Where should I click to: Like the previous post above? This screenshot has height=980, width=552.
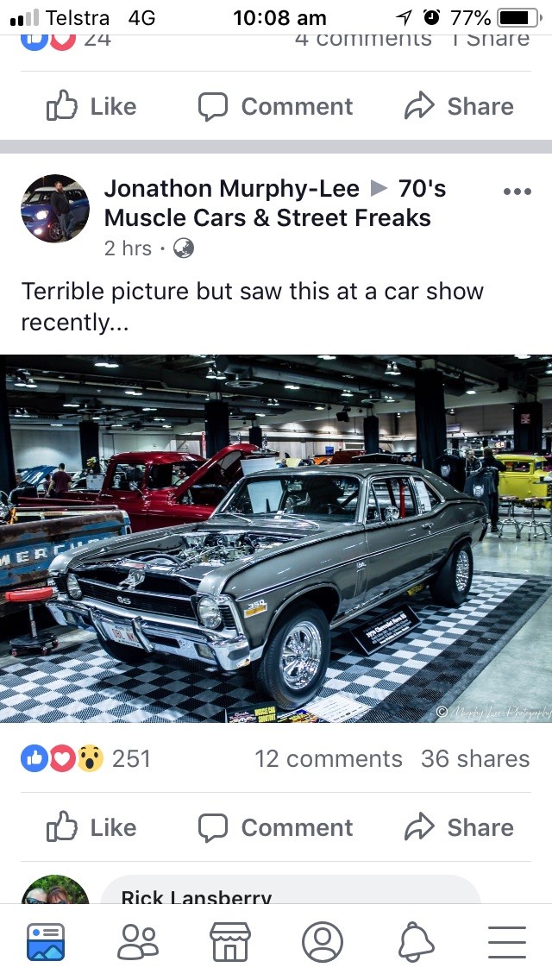pyautogui.click(x=91, y=106)
